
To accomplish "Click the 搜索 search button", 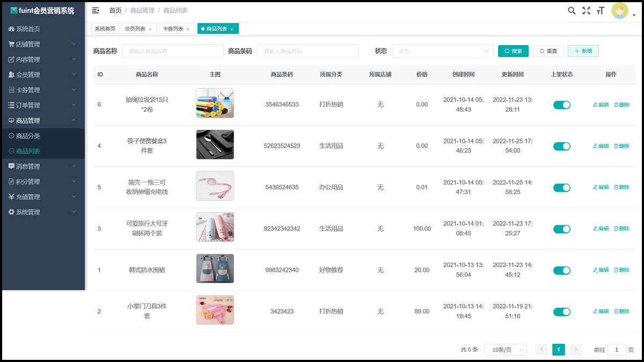I will click(x=513, y=51).
